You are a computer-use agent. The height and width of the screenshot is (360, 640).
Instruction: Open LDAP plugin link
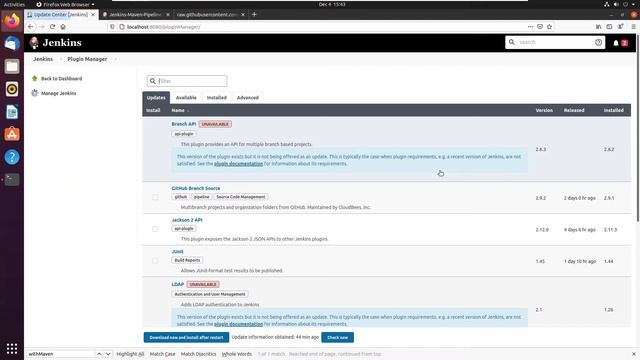(x=178, y=284)
